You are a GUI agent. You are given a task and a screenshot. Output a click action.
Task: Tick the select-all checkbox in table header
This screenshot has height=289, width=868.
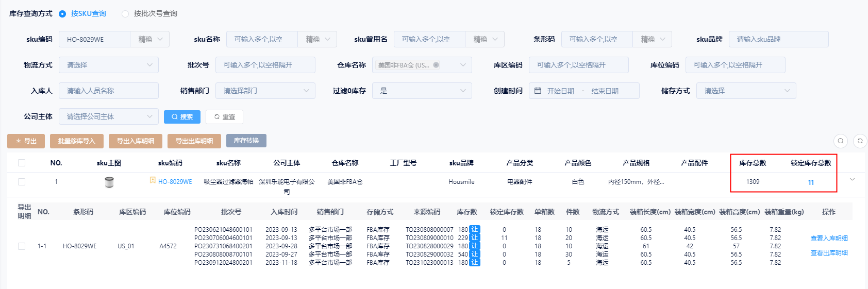coord(22,163)
